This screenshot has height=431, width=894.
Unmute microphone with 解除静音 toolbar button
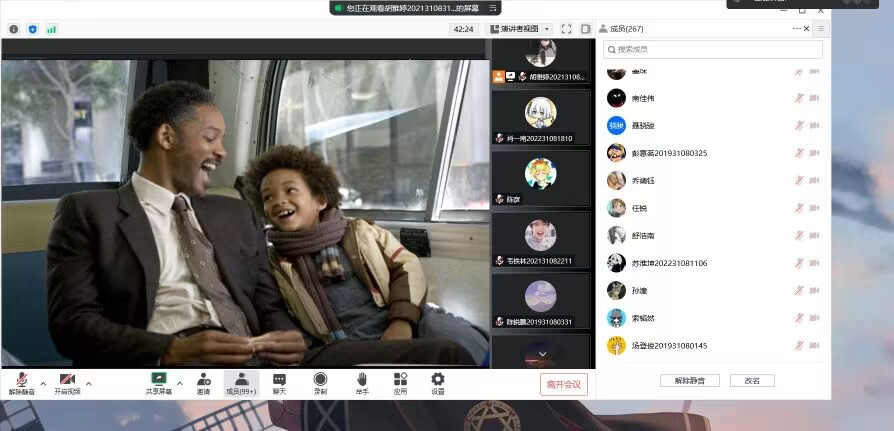(21, 383)
